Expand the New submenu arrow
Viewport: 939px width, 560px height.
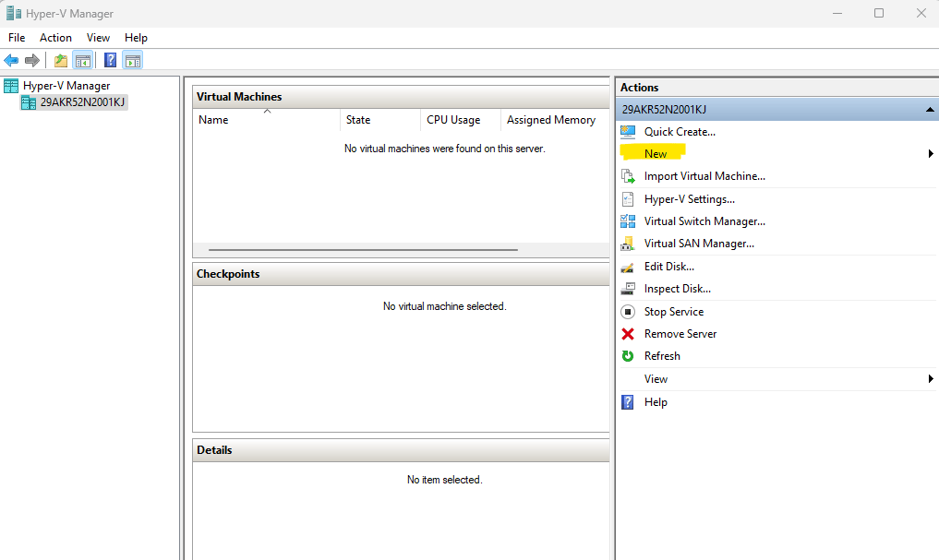click(931, 153)
